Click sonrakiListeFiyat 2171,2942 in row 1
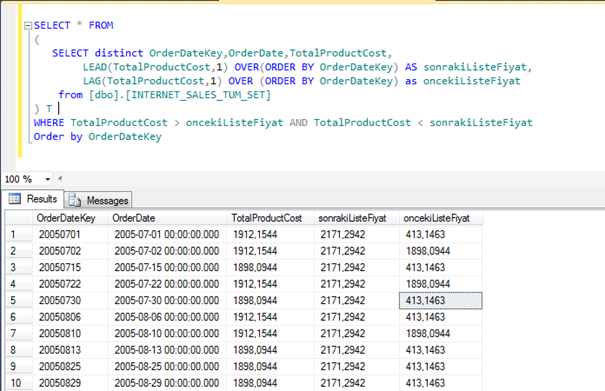 pos(357,234)
